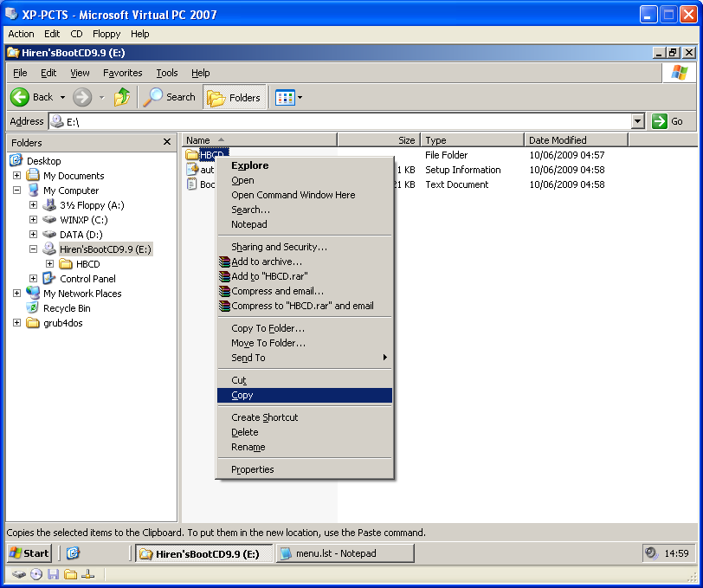Expand My Network Places node

pos(16,294)
